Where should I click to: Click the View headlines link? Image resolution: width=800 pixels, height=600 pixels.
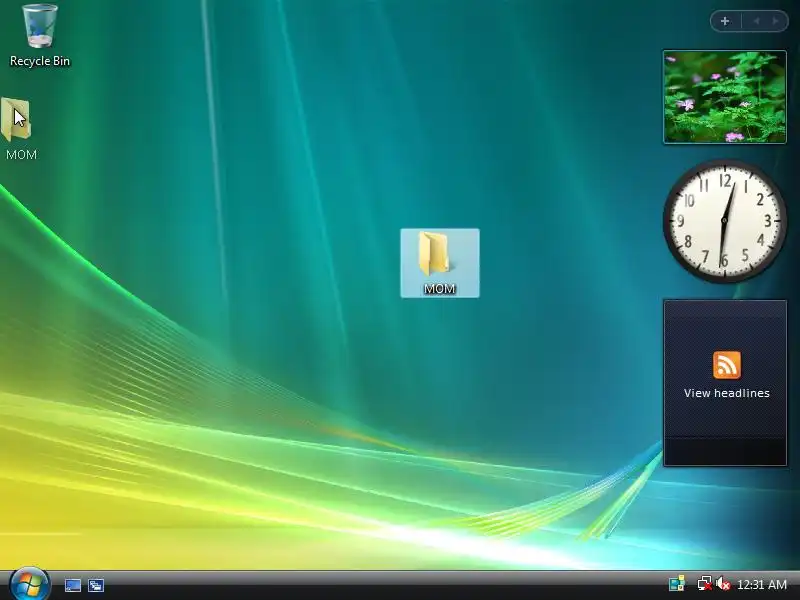727,393
